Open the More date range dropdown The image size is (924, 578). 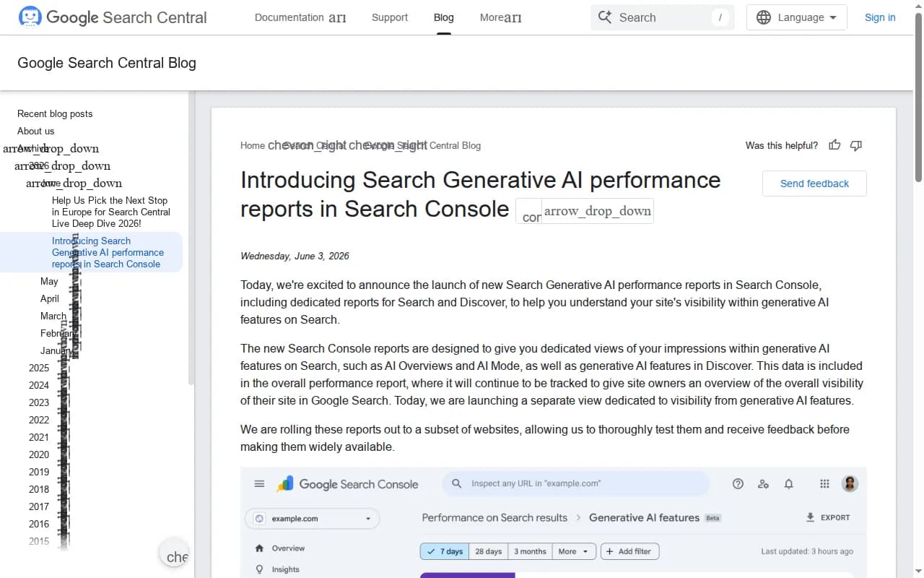[574, 551]
